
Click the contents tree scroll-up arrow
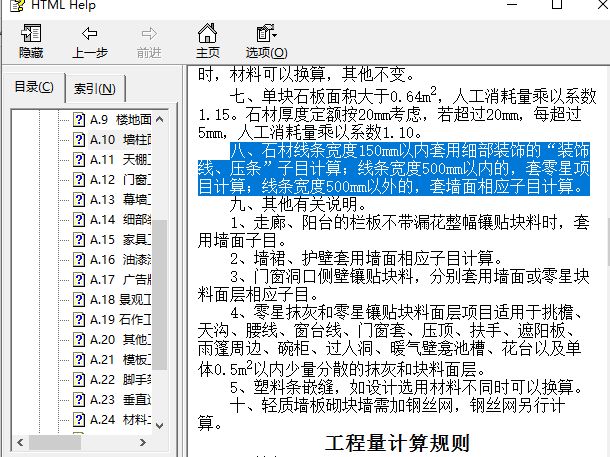(x=160, y=119)
